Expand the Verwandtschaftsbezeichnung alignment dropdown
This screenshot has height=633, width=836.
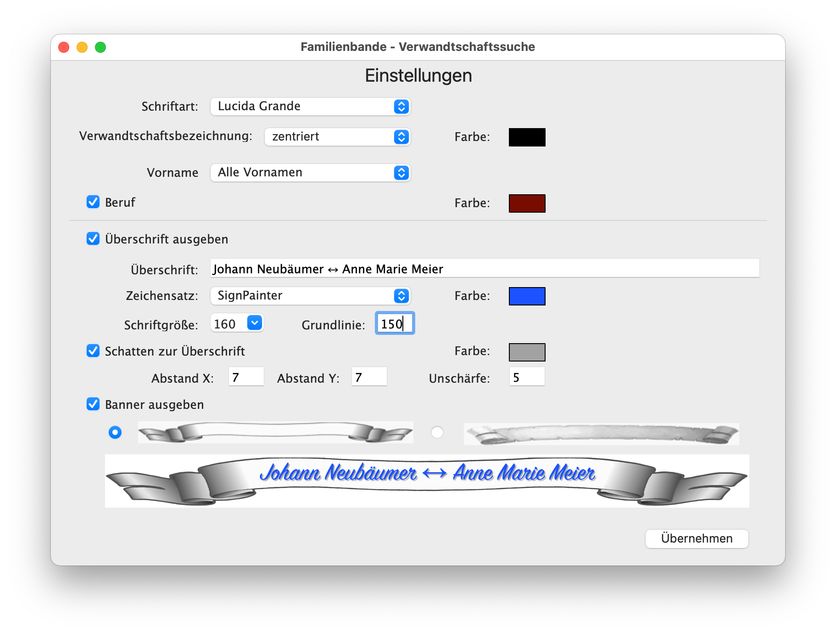point(337,137)
